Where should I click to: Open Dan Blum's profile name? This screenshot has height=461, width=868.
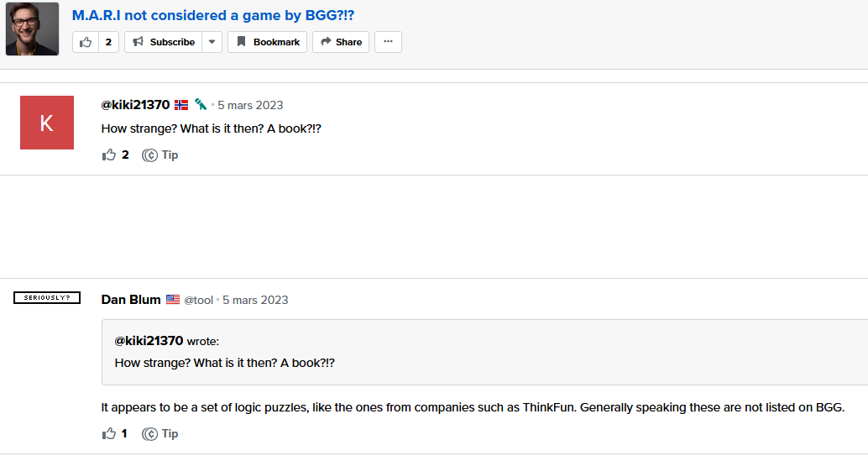pyautogui.click(x=131, y=300)
